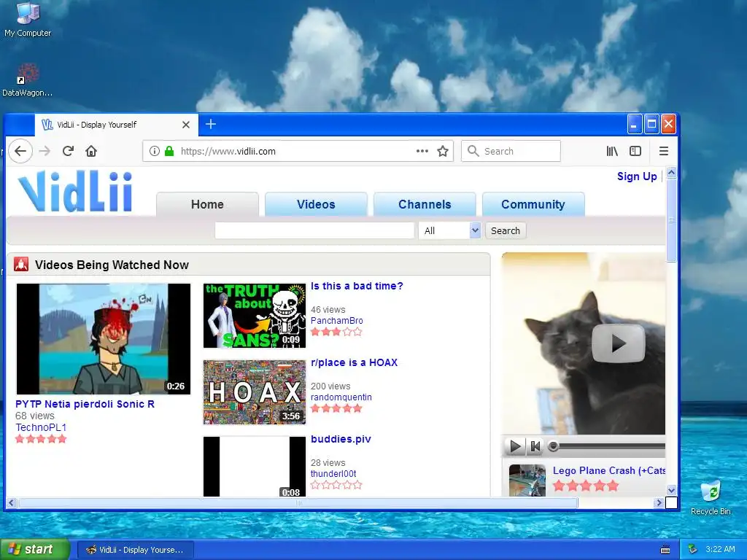Image resolution: width=747 pixels, height=560 pixels.
Task: Click large play overlay on cat video
Action: [x=618, y=343]
